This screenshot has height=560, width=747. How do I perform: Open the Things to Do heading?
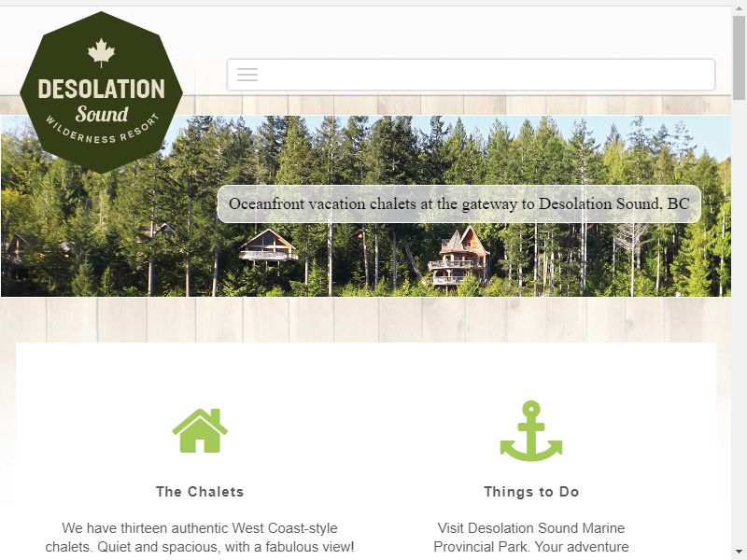(x=531, y=492)
